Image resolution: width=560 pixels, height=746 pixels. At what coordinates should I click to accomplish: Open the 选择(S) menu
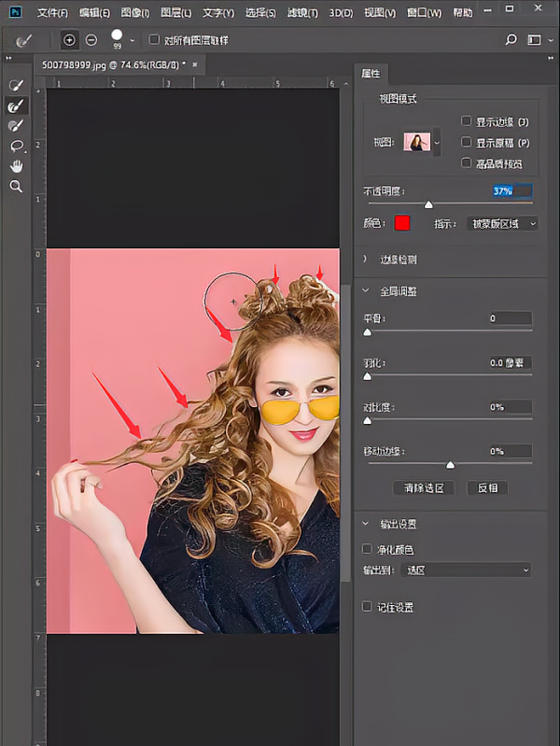click(x=260, y=13)
